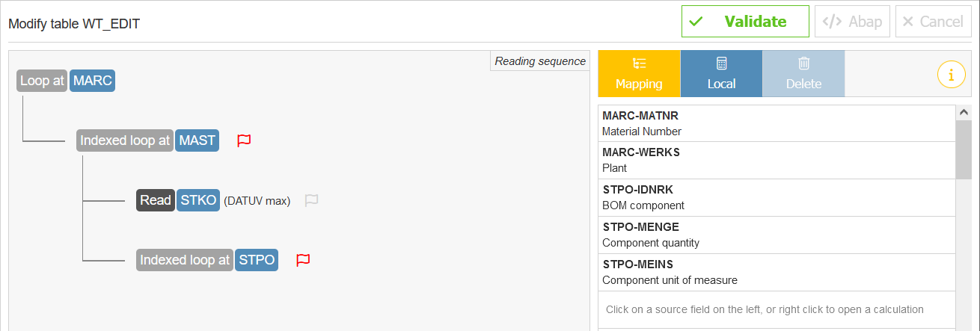
Task: Select the STPO table node
Action: (257, 260)
